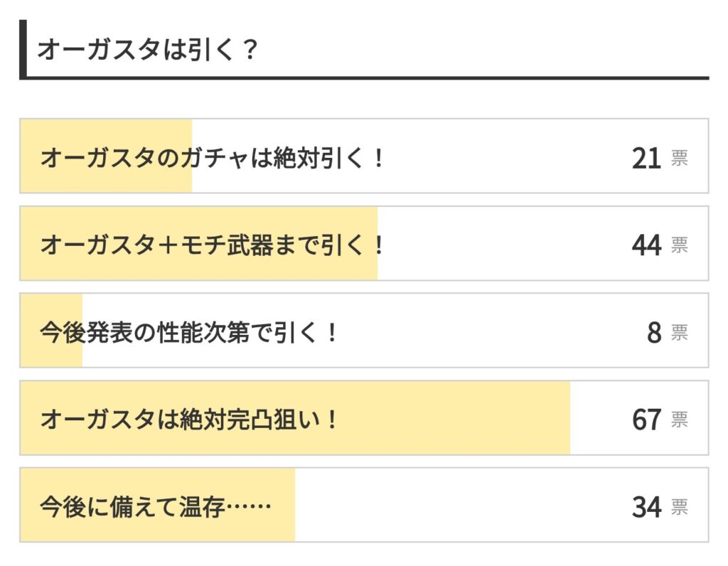Image resolution: width=728 pixels, height=566 pixels.
Task: Click the yellow bar of the 34-vote option
Action: tap(158, 505)
